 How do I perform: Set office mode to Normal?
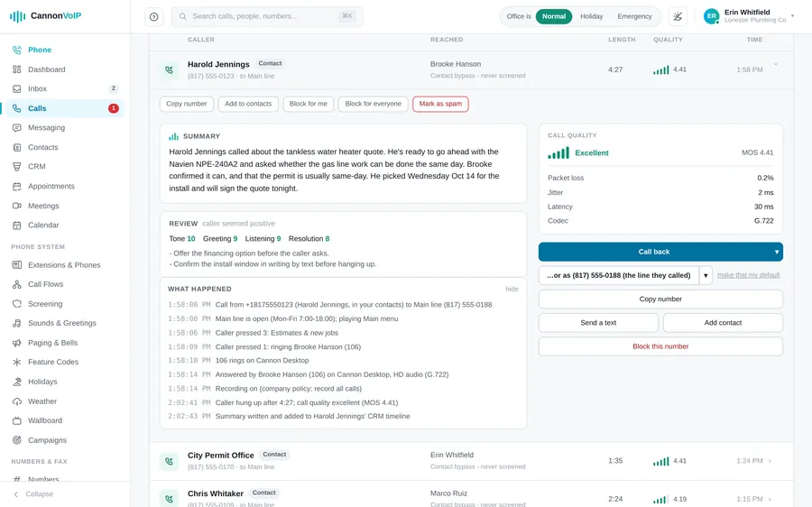pyautogui.click(x=554, y=16)
